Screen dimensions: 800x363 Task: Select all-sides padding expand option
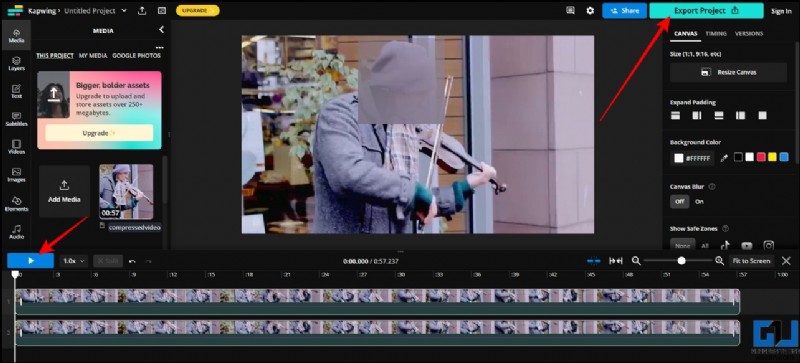[x=762, y=116]
